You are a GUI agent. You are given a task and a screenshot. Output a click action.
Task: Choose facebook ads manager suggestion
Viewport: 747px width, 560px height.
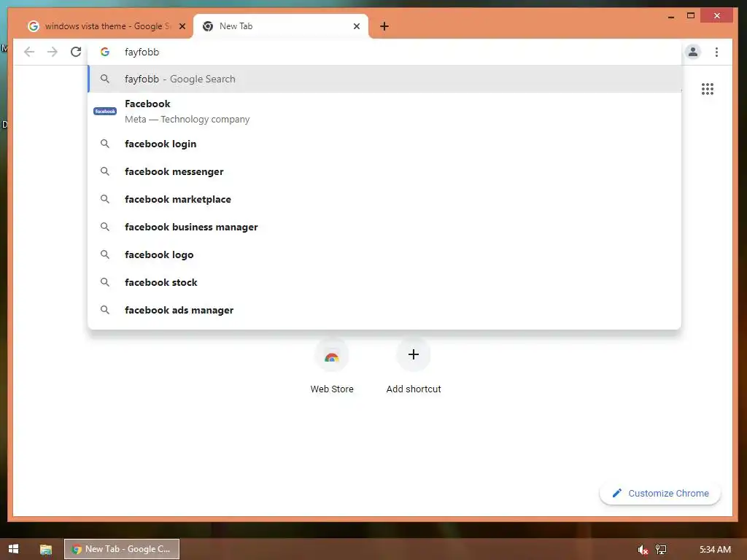[x=384, y=310]
